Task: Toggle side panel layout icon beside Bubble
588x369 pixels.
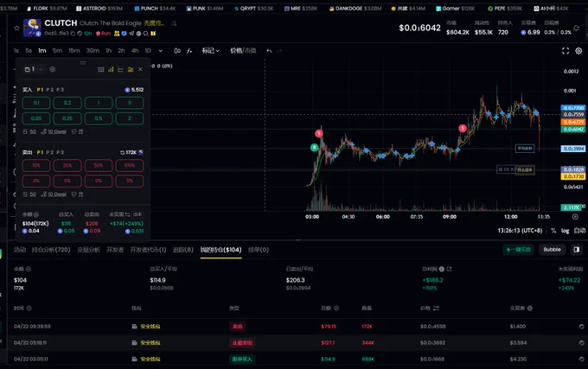Action: pyautogui.click(x=577, y=250)
